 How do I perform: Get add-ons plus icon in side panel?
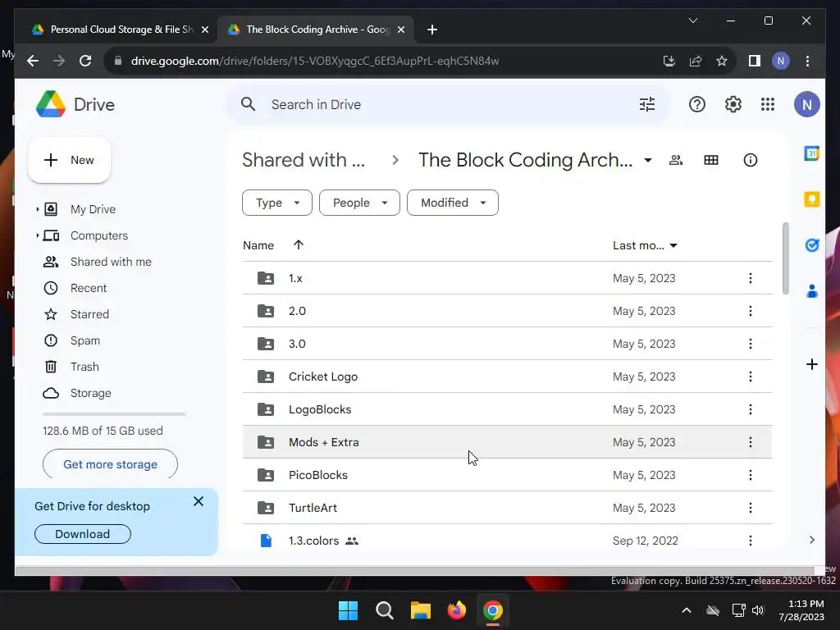tap(812, 364)
